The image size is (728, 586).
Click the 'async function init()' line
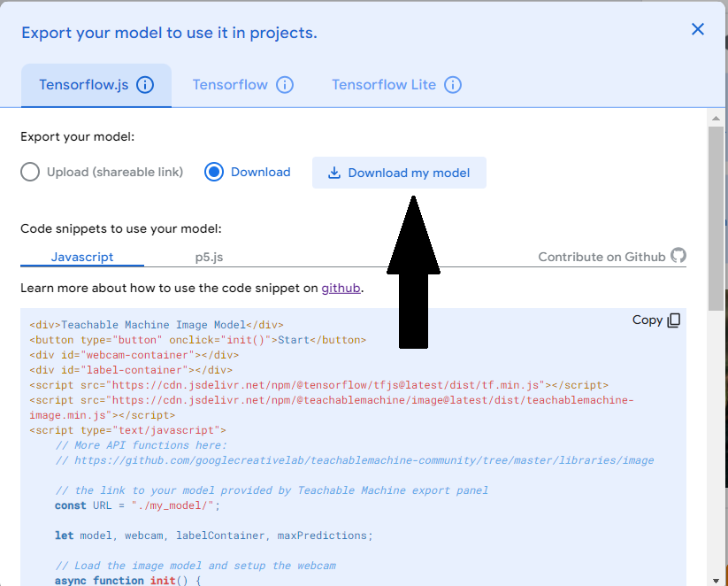click(127, 581)
